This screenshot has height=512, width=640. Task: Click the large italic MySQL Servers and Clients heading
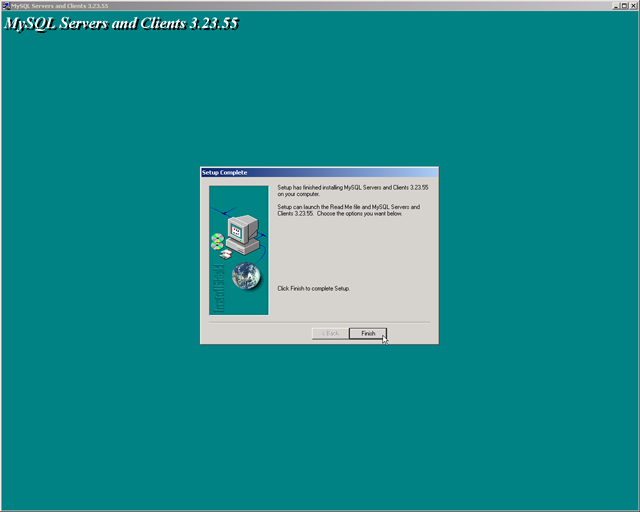pyautogui.click(x=121, y=23)
